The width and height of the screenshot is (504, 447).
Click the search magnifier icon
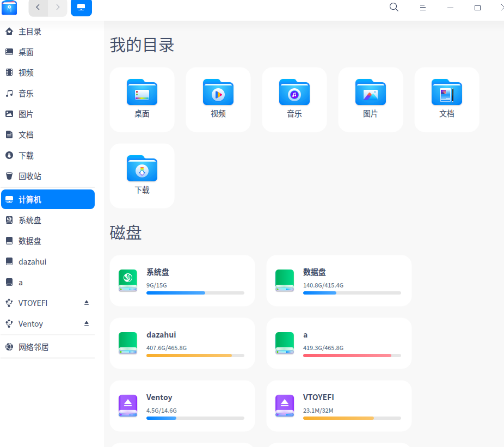pyautogui.click(x=394, y=8)
